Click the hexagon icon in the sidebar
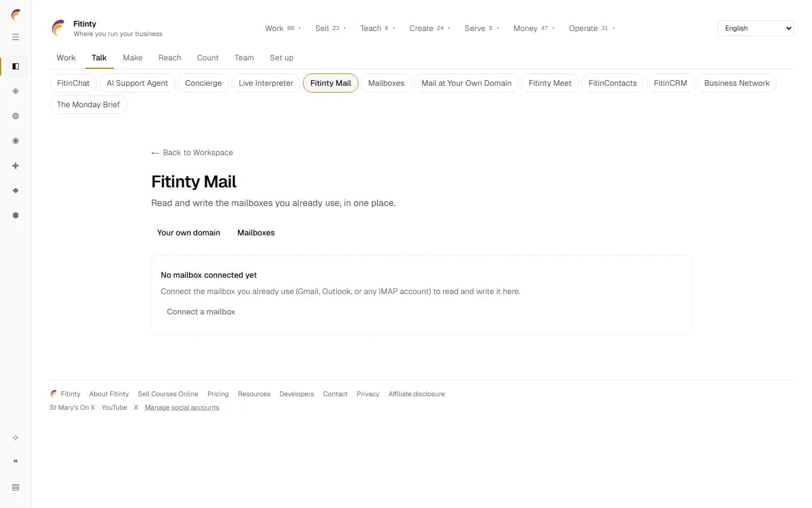Viewport: 812px width, 508px height. point(16,216)
